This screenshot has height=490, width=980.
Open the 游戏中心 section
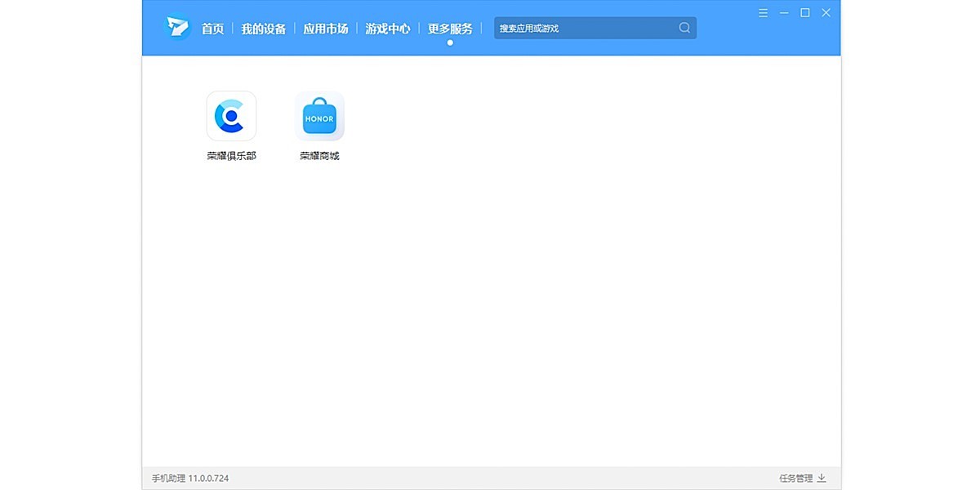[387, 28]
